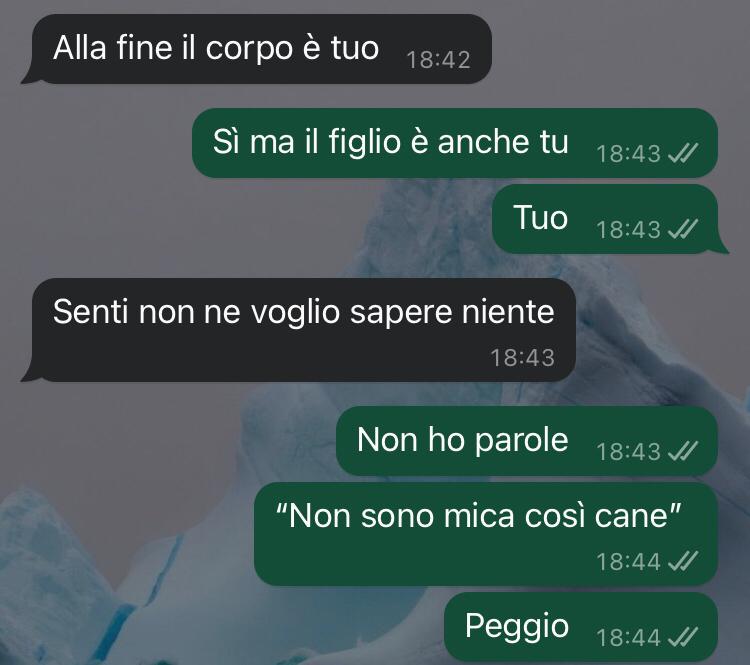Image resolution: width=750 pixels, height=665 pixels.
Task: Tap the message "Alla fine il corpo è tuo"
Action: [257, 49]
